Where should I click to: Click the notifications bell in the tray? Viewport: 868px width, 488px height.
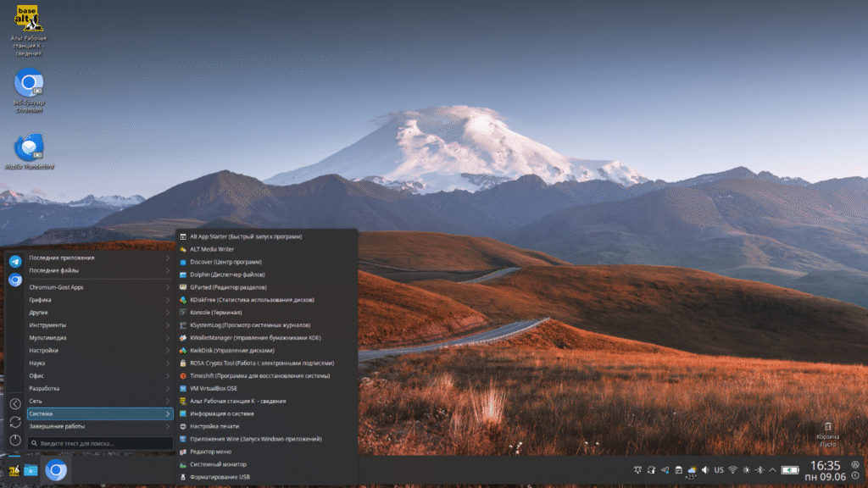pos(637,470)
